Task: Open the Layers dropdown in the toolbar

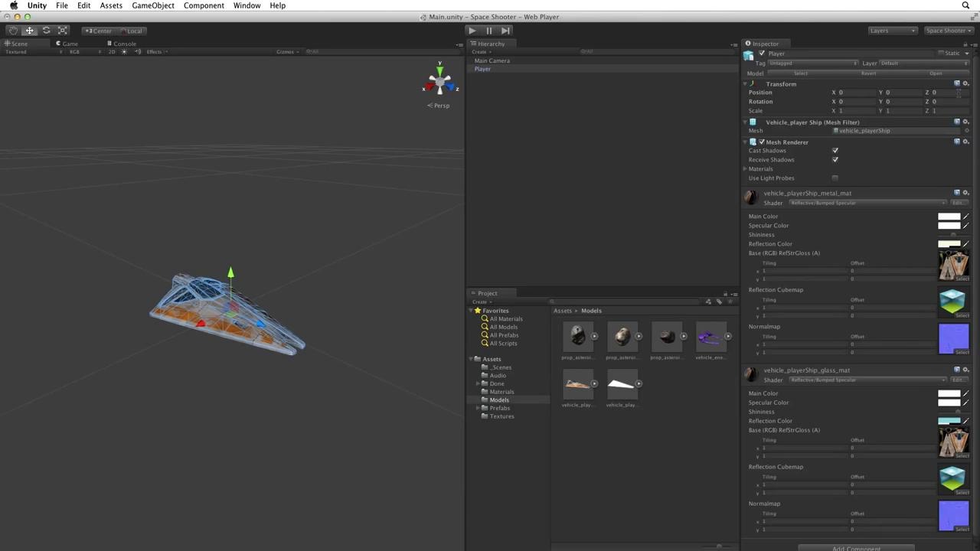Action: point(893,31)
